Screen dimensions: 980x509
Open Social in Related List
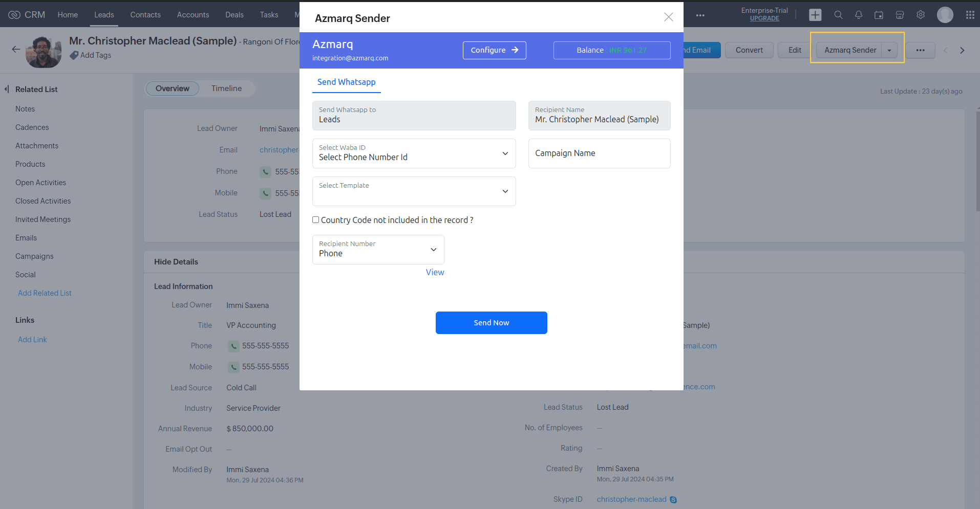(x=26, y=275)
